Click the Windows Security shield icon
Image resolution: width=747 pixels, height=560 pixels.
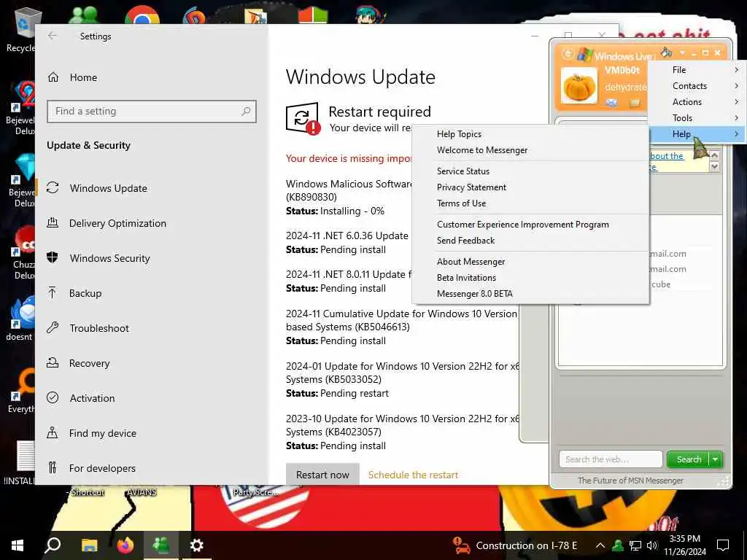(53, 257)
